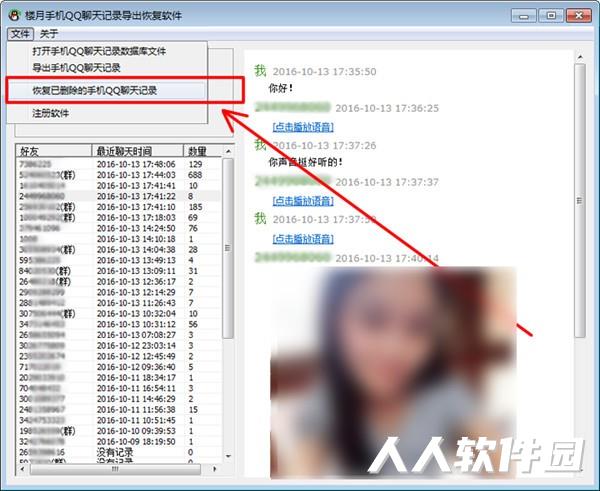Click the chat timestamp 2016-10-13 17:35:50

324,72
